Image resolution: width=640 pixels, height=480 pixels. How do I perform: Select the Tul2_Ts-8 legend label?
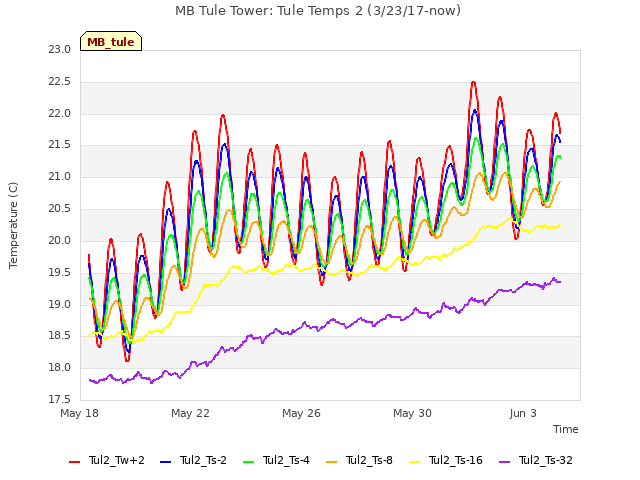click(x=369, y=460)
